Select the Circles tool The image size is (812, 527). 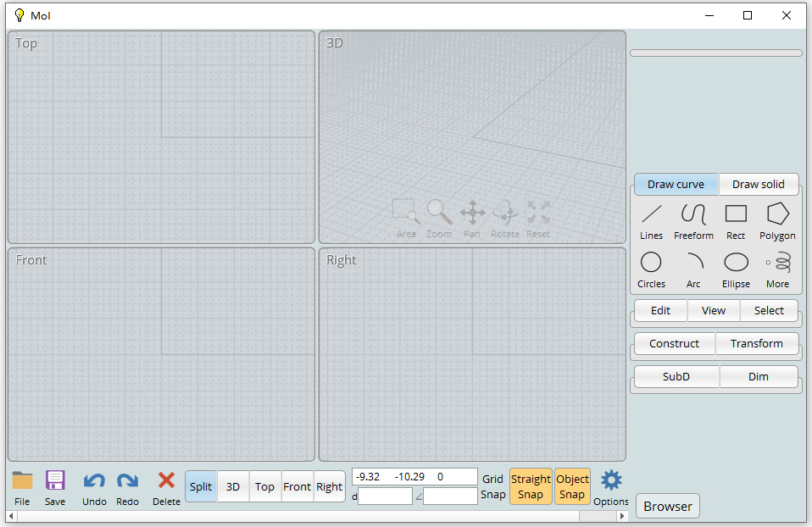[x=650, y=269]
